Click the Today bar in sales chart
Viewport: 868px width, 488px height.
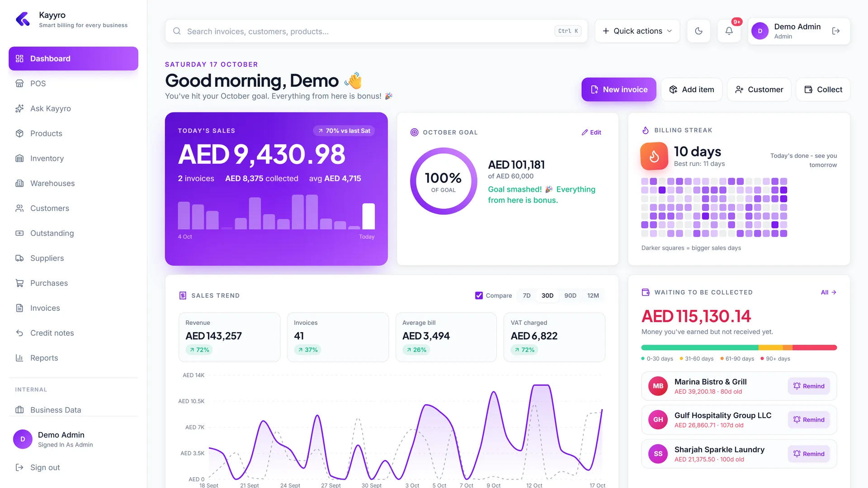[x=368, y=216]
